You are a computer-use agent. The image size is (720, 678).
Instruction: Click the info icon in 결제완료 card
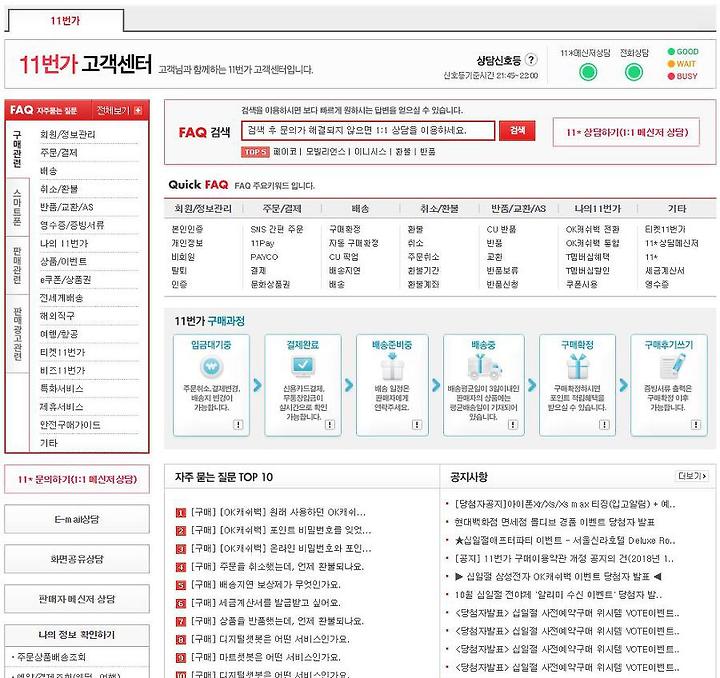pyautogui.click(x=330, y=425)
